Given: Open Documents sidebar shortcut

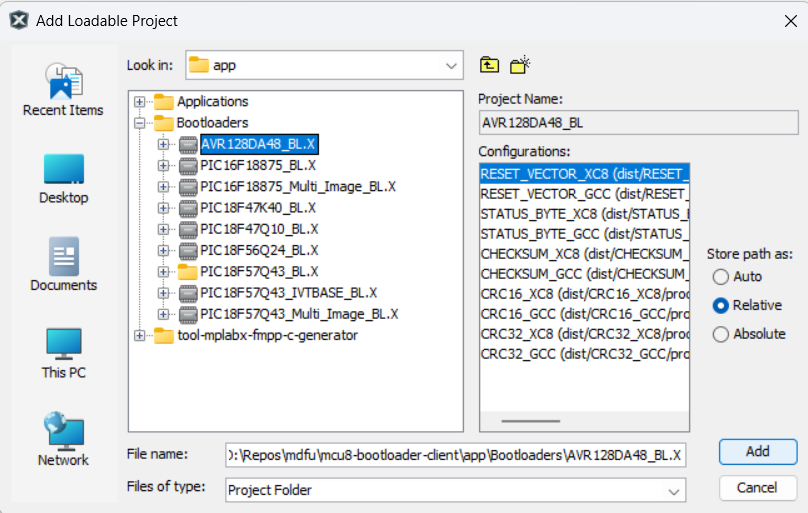Looking at the screenshot, I should (x=63, y=265).
